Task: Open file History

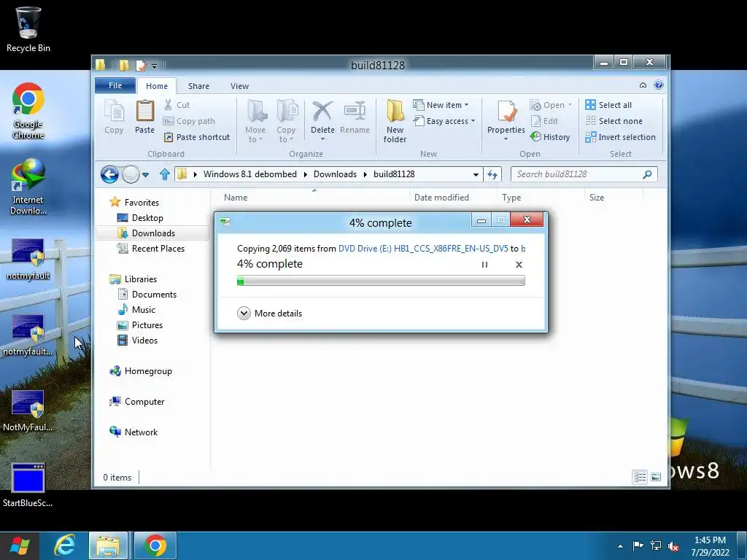Action: tap(550, 137)
